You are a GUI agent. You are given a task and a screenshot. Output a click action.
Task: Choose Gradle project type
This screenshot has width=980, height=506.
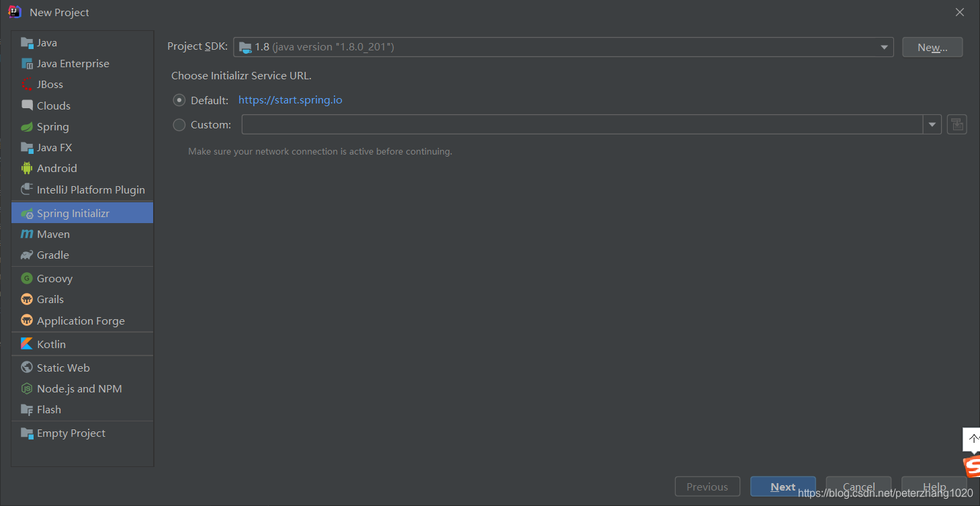[x=82, y=255]
